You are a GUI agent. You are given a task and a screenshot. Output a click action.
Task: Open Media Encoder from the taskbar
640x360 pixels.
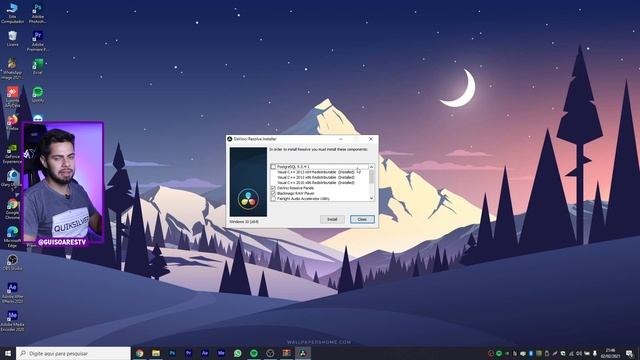(221, 353)
